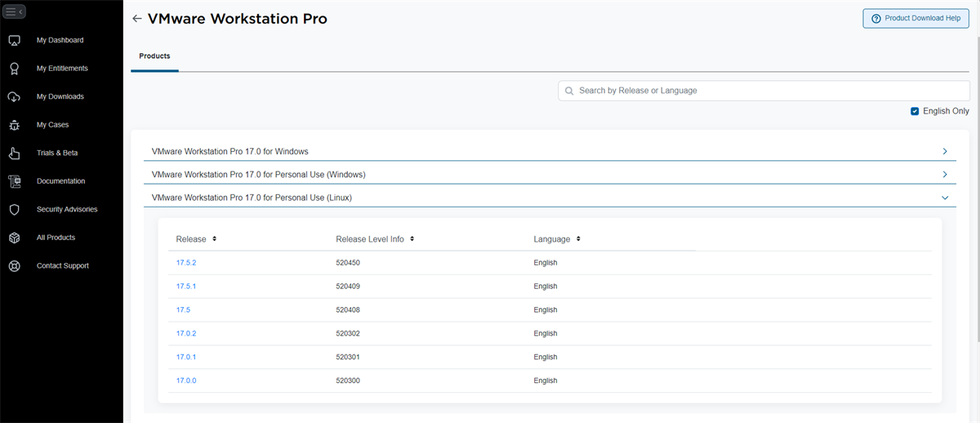This screenshot has width=980, height=423.
Task: Uncheck the English Only checkbox
Action: (x=915, y=111)
